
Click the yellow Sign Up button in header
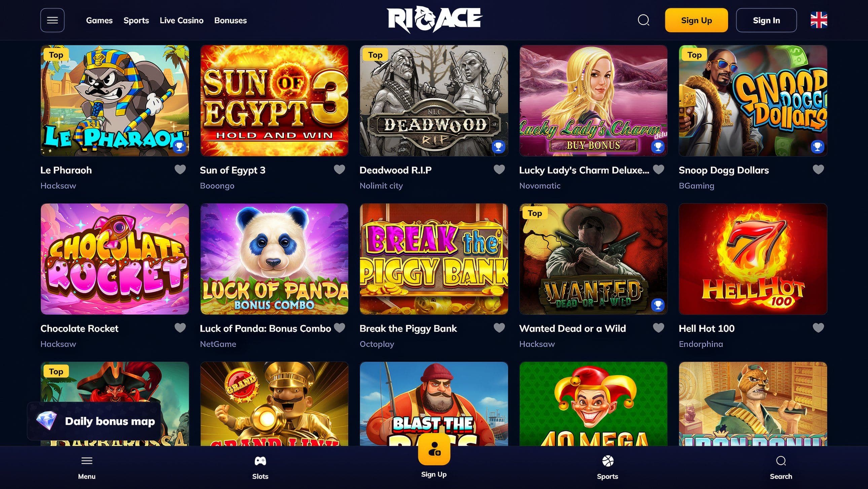(x=696, y=20)
